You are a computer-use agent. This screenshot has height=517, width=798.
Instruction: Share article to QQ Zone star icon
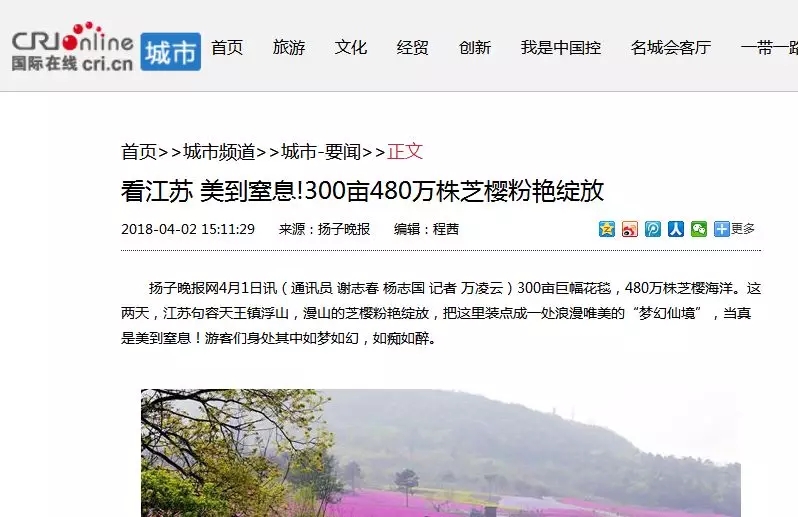607,229
